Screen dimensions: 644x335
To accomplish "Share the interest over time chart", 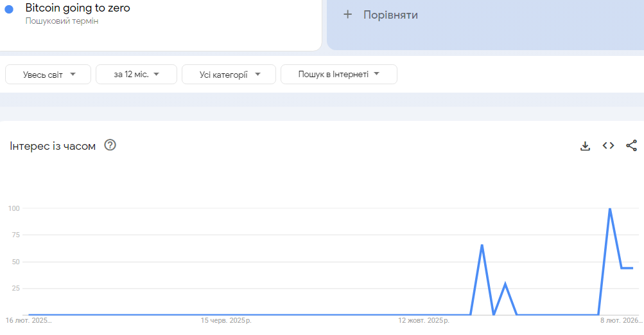I will (x=631, y=146).
